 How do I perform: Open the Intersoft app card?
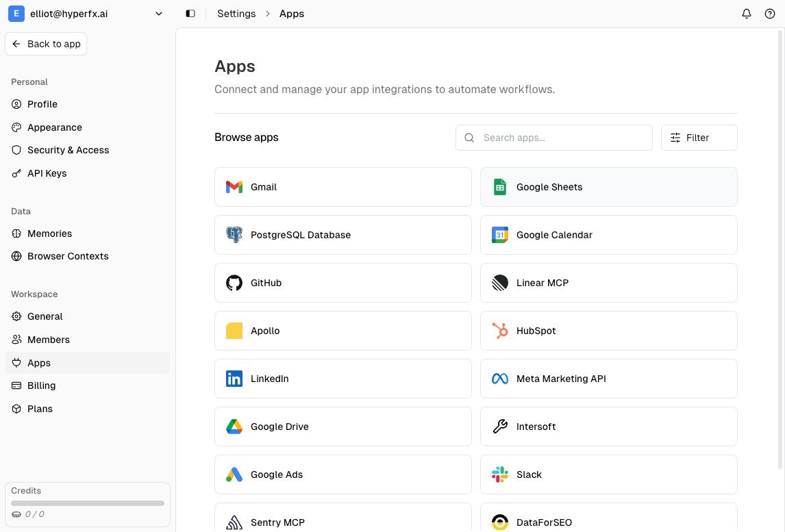609,427
